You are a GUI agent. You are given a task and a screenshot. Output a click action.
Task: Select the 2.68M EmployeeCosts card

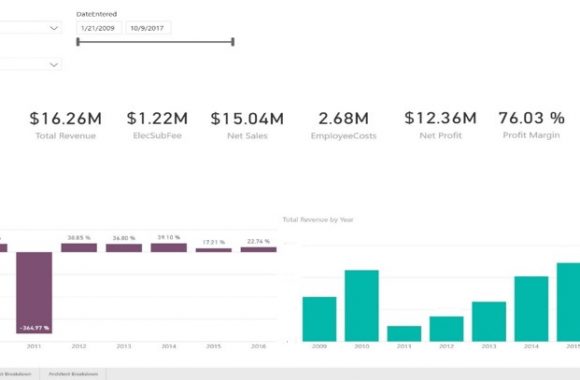[x=344, y=125]
